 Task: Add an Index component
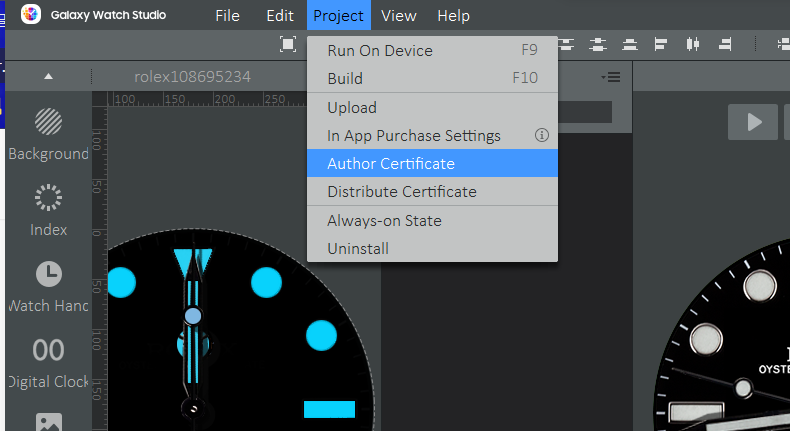tap(48, 211)
